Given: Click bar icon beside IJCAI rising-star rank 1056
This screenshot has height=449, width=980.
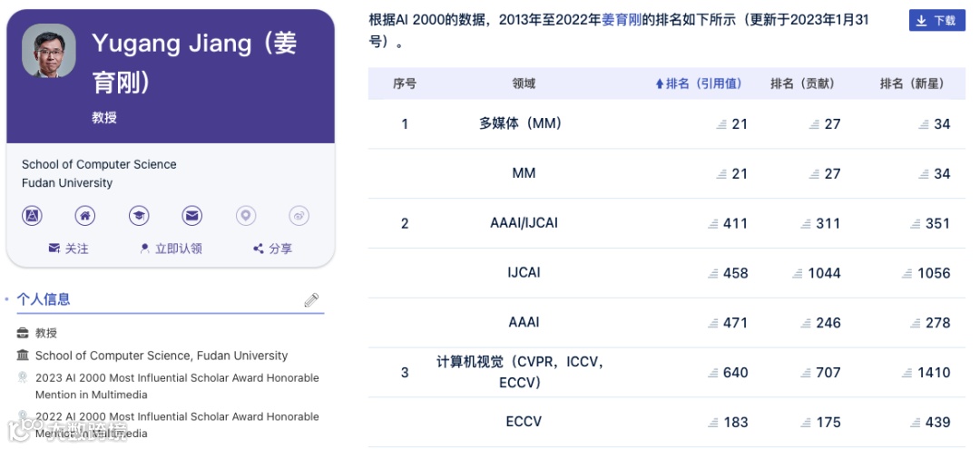Looking at the screenshot, I should (x=907, y=273).
